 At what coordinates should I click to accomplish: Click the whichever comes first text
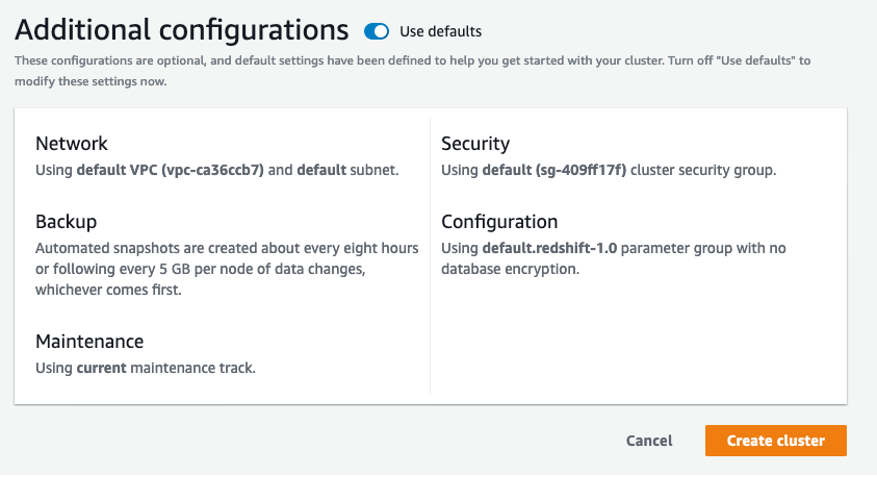(109, 290)
